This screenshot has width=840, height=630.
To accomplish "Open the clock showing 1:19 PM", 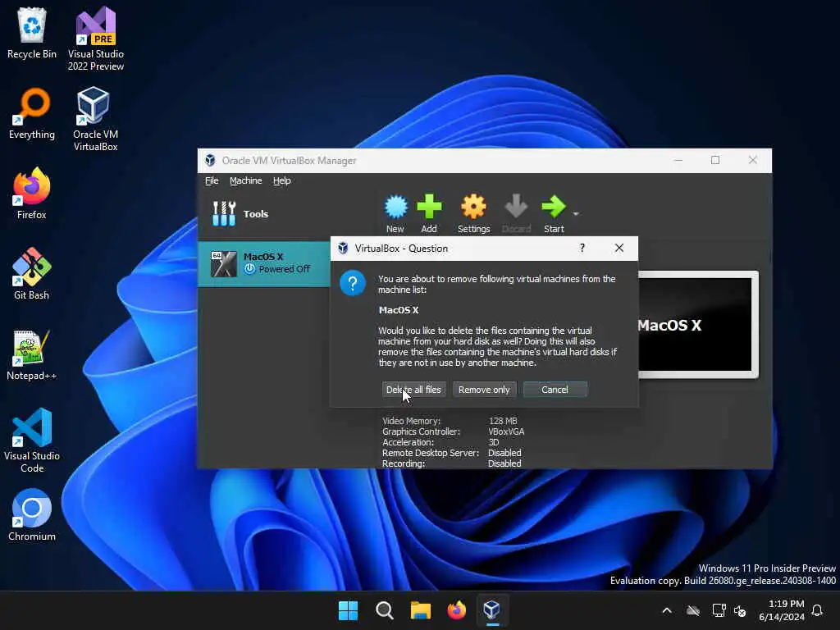I will click(x=782, y=610).
